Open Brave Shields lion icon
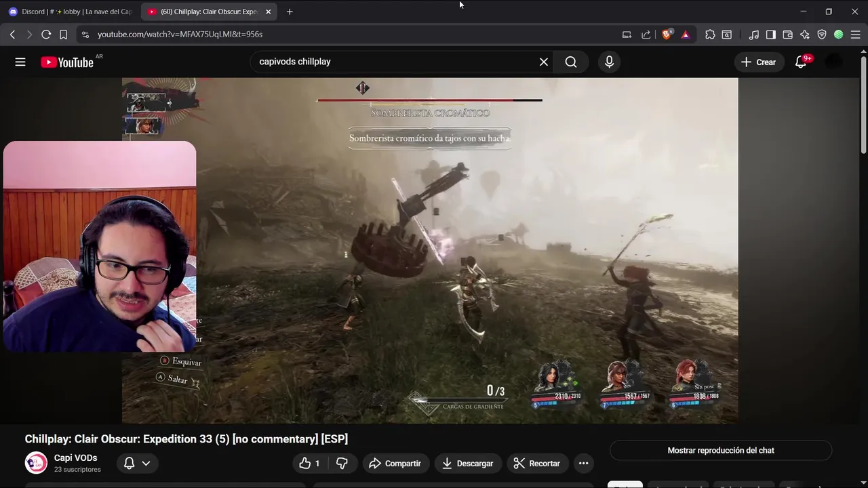Screen dimensions: 868x488 pyautogui.click(x=667, y=35)
